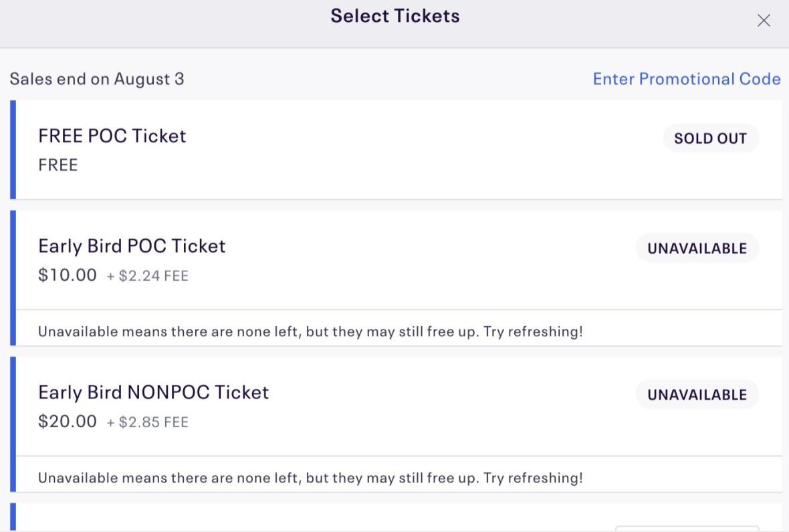Click unavailable note under Early Bird NONPOC Ticket

310,478
